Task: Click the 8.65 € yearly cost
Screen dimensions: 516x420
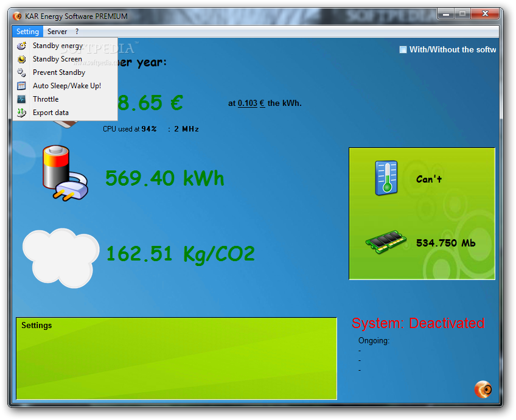Action: tap(150, 103)
